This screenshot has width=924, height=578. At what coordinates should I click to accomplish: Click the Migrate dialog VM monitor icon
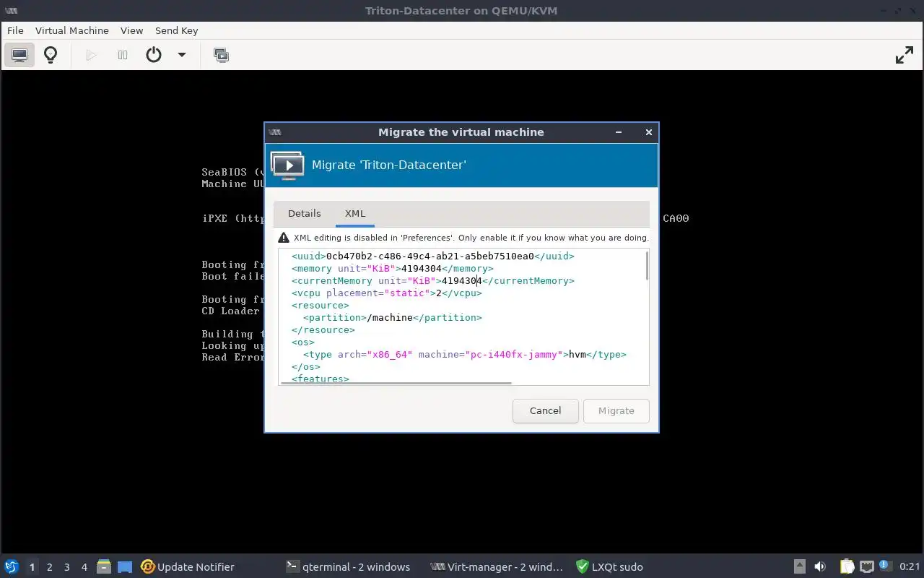click(x=287, y=165)
